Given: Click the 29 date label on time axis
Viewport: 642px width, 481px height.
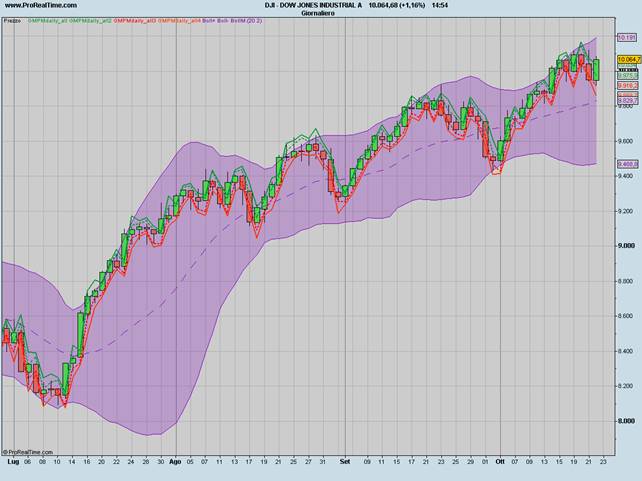Looking at the screenshot, I should (x=470, y=461).
